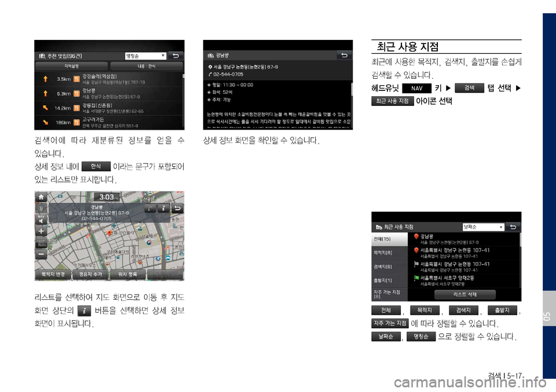Zoom out with map minus button
556x392 pixels.
pyautogui.click(x=41, y=254)
